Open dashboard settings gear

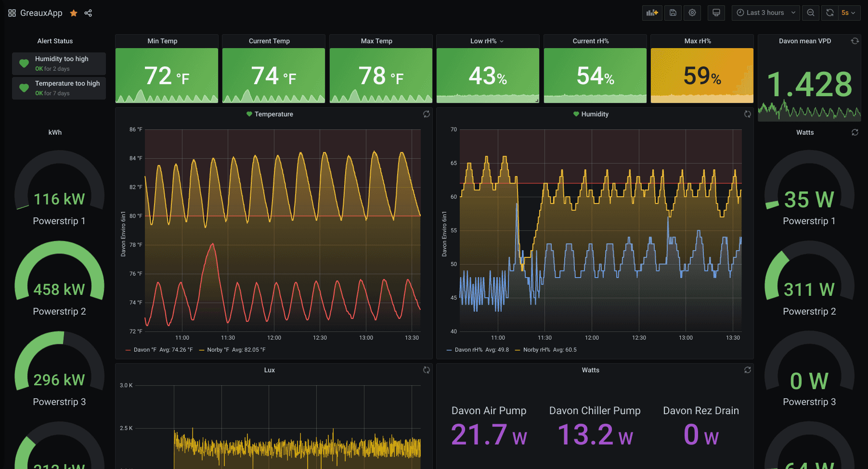(692, 13)
